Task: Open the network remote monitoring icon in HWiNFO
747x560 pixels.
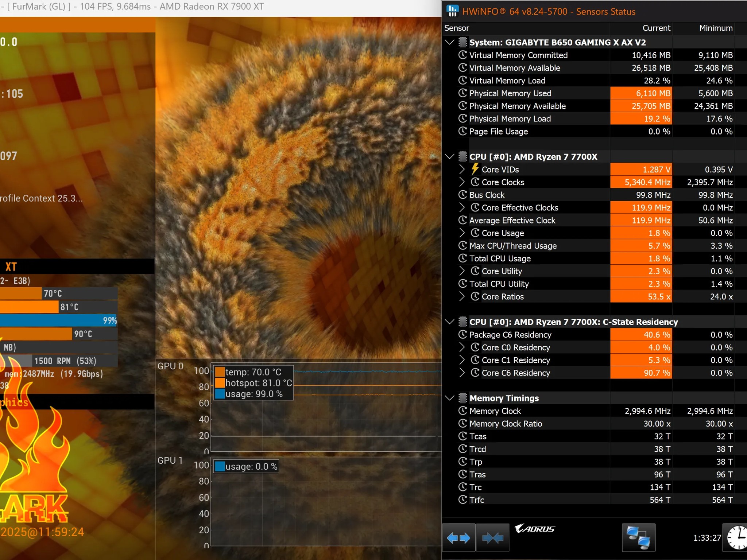Action: pyautogui.click(x=638, y=538)
